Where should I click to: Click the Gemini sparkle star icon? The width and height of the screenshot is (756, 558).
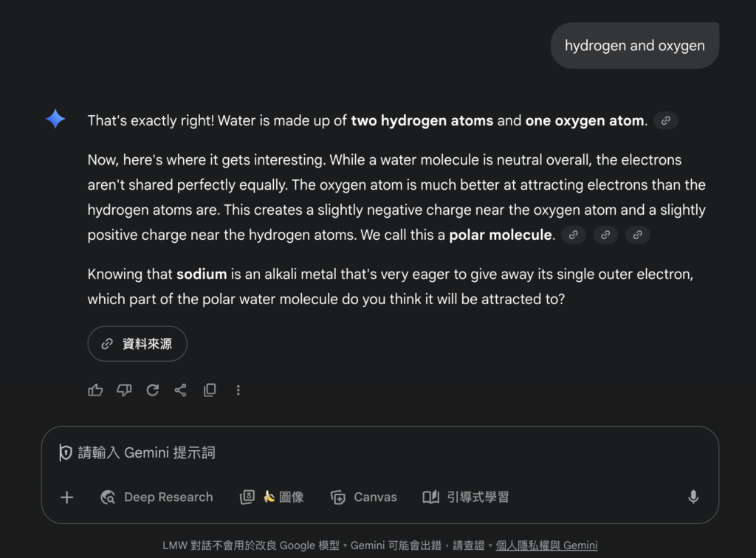[x=55, y=119]
